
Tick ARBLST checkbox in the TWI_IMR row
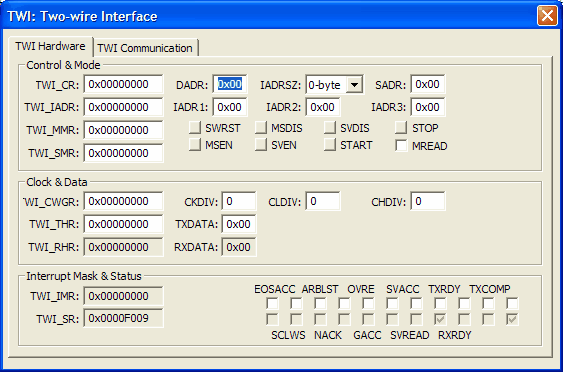click(x=320, y=303)
